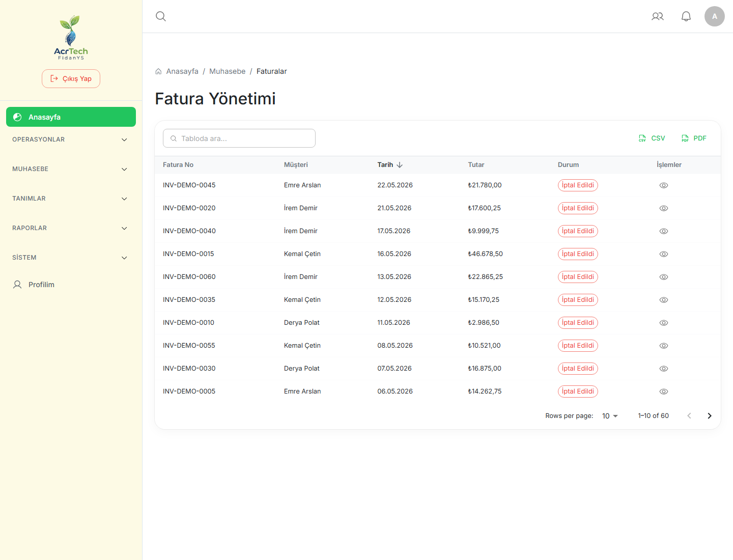
Task: Export table as PDF
Action: 694,138
